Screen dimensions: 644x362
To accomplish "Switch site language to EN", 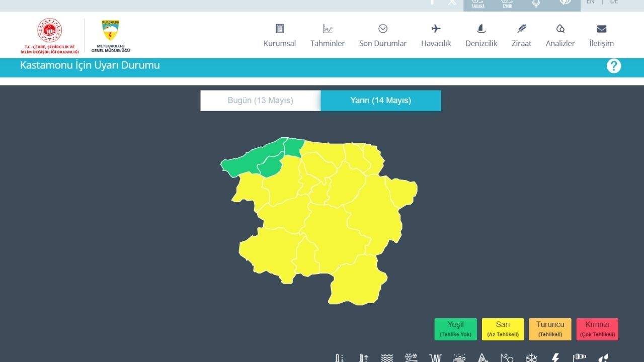I will [x=591, y=2].
